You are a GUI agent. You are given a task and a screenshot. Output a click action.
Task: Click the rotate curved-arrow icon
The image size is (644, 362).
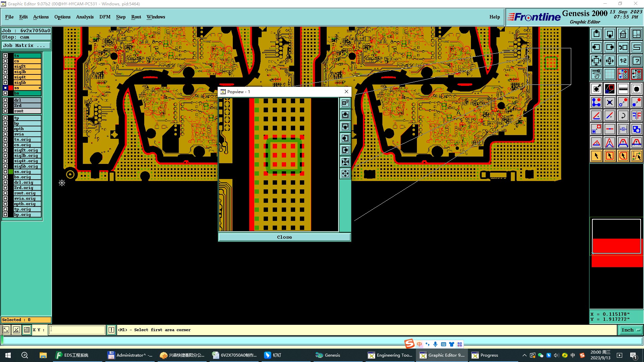[623, 116]
